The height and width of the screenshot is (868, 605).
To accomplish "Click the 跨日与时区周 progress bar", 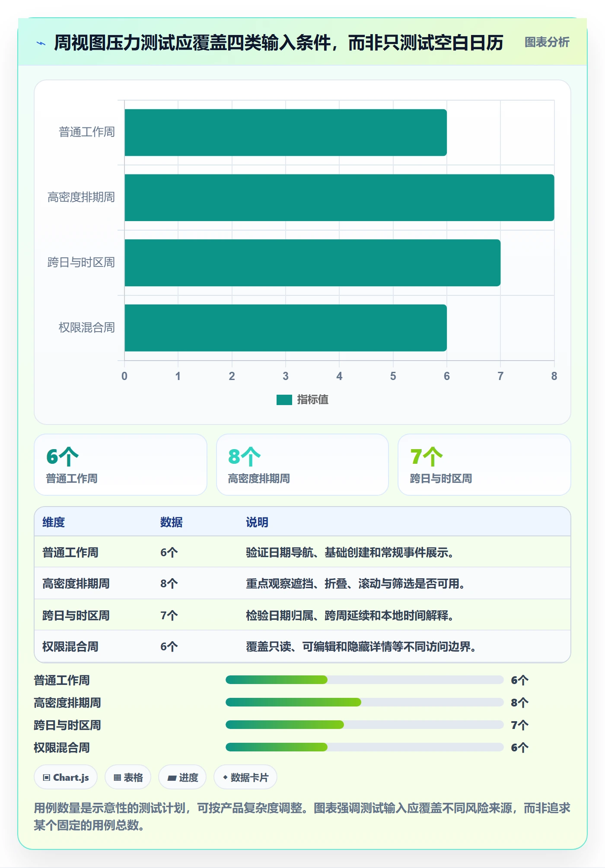I will (365, 725).
